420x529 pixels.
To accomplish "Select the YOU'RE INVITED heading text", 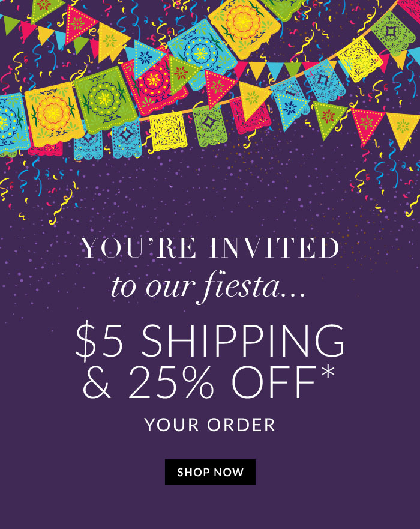I will point(209,248).
